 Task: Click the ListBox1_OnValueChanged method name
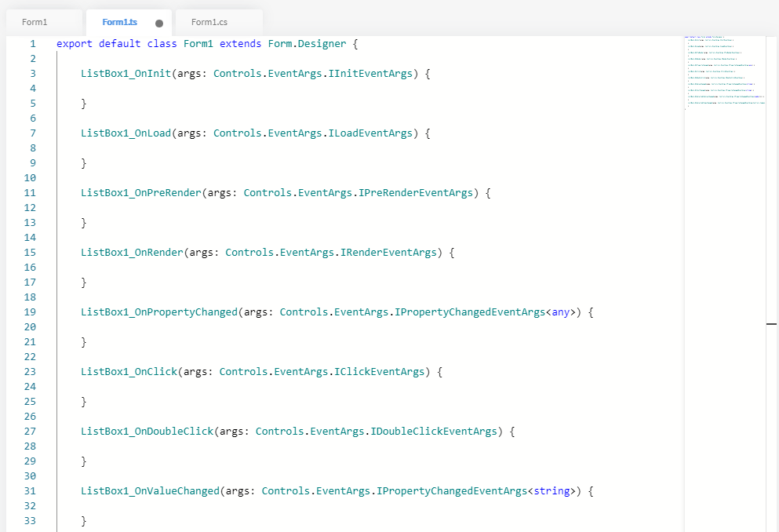pos(150,491)
